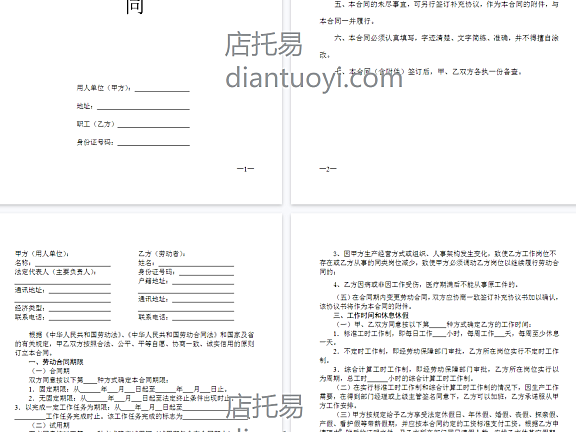Click the line "1. 标准工时工作制"
Viewport: 576px width, 432px height.
(x=439, y=338)
